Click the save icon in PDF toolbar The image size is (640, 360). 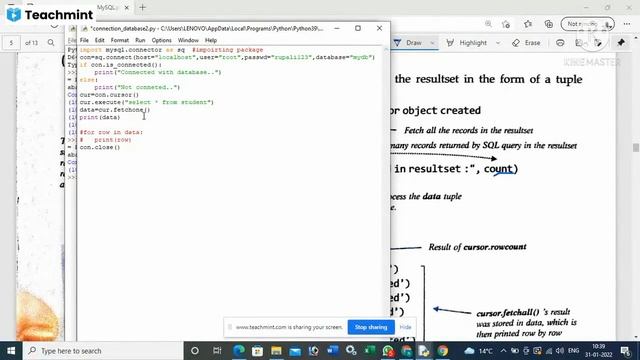[x=579, y=43]
